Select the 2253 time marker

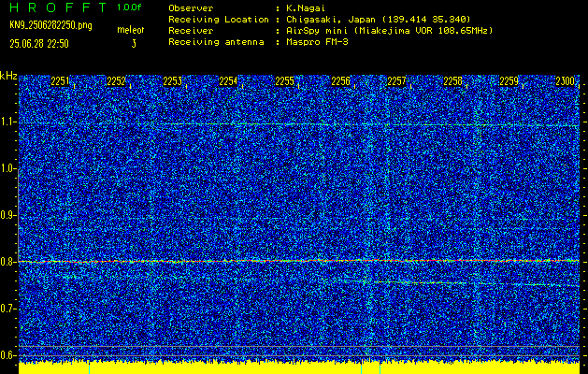tap(172, 81)
